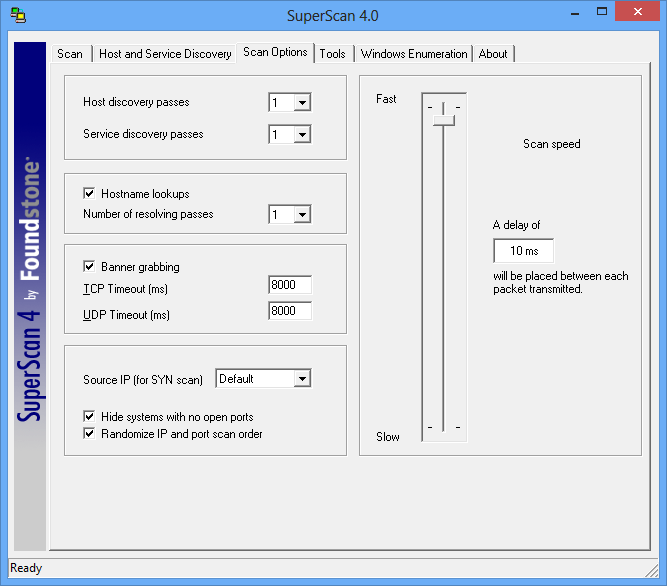Click the Slow label by the slider
This screenshot has height=586, width=667.
(388, 437)
